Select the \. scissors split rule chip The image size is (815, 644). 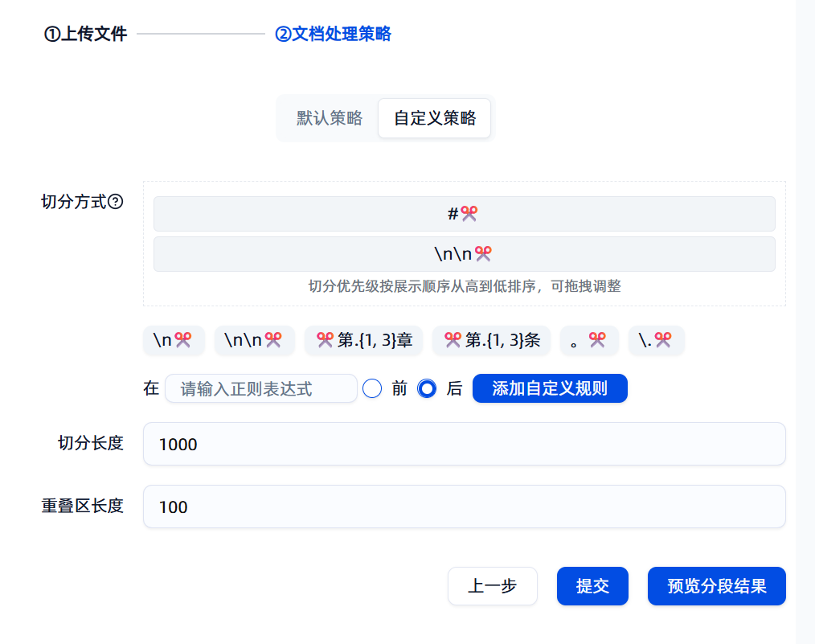tap(656, 340)
